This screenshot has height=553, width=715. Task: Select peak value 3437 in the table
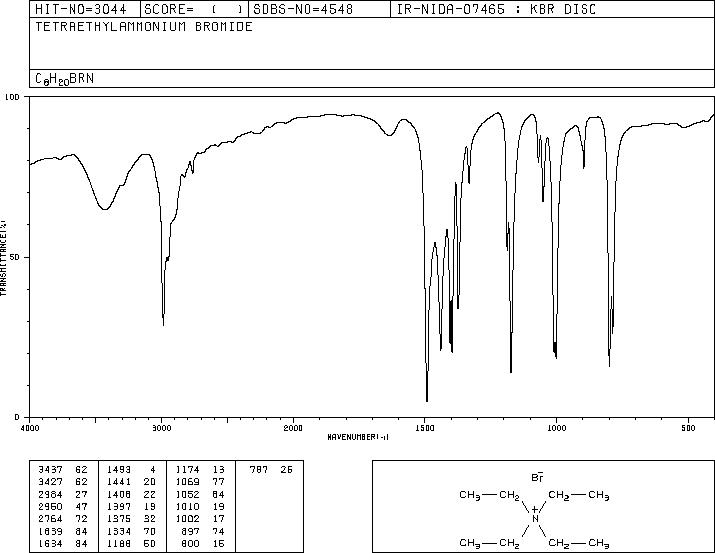[51, 470]
